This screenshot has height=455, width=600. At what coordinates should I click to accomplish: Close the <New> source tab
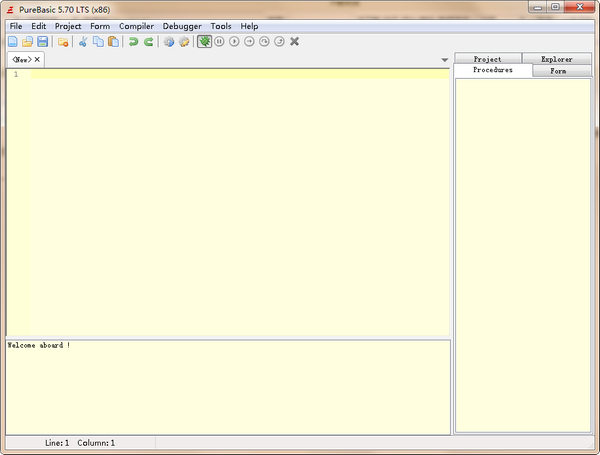pos(38,60)
